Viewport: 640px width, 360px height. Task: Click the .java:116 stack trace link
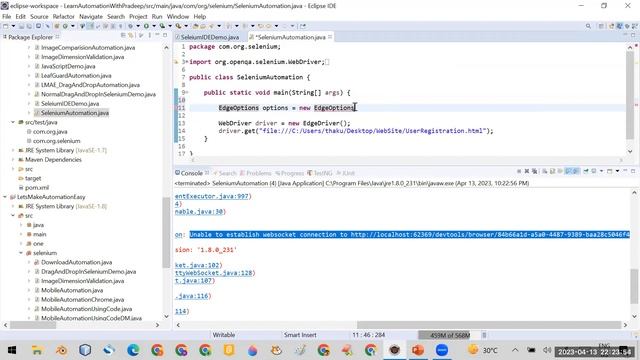point(191,296)
